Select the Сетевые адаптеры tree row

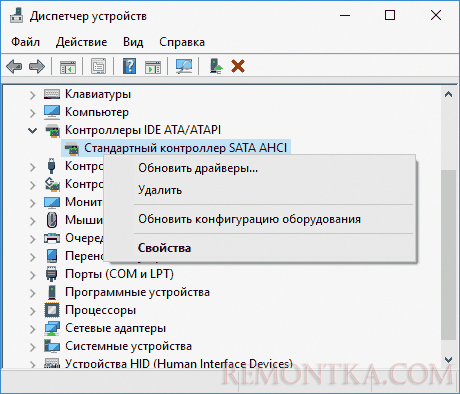[x=115, y=328]
